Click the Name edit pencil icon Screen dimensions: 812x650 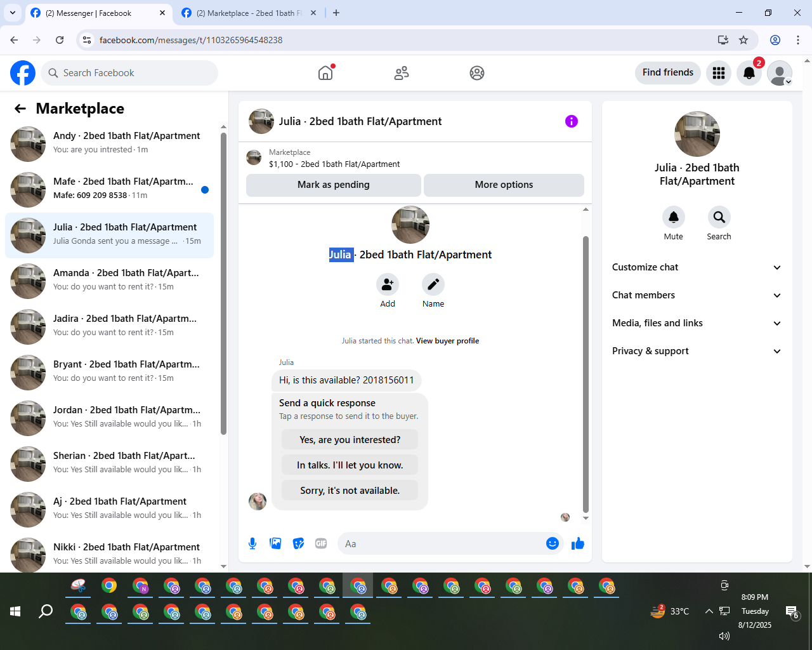pos(433,284)
